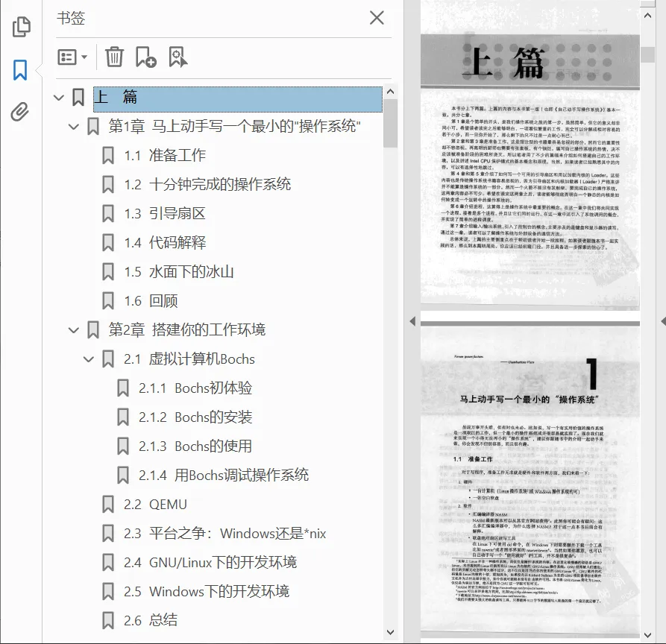
Task: Click bookmark icon beside 2.1.2 Bochs的安装
Action: [x=123, y=417]
